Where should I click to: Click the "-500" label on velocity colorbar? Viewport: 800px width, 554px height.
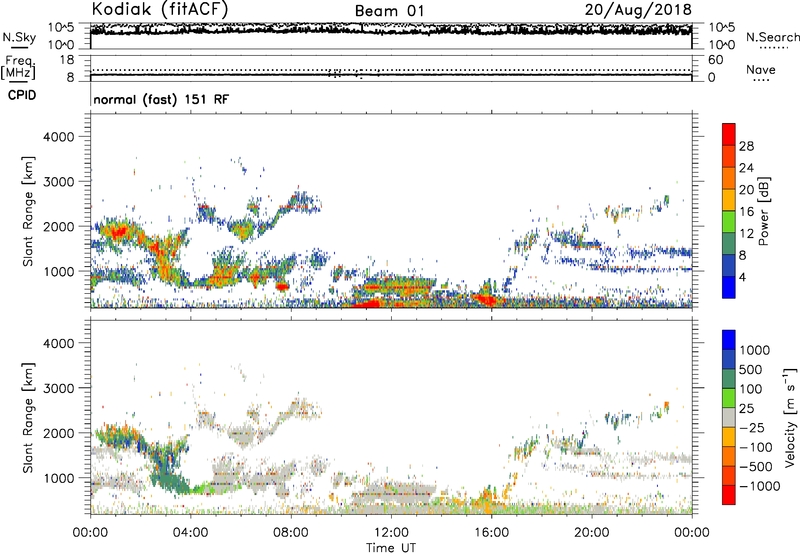pos(756,467)
